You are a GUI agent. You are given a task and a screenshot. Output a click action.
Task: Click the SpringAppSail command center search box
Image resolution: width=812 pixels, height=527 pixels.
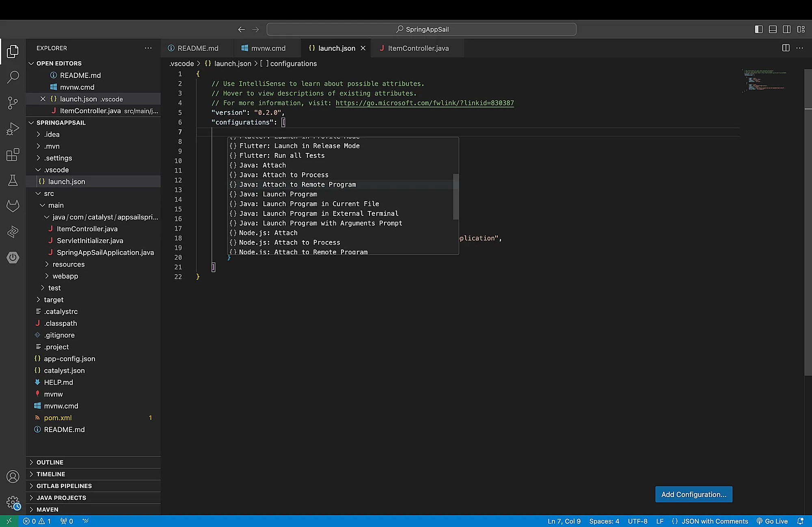click(421, 29)
